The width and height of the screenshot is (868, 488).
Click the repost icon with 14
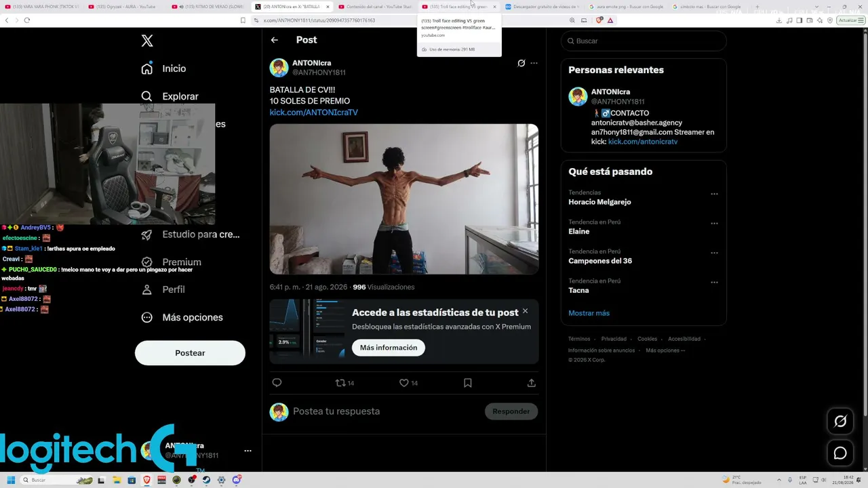pos(344,383)
